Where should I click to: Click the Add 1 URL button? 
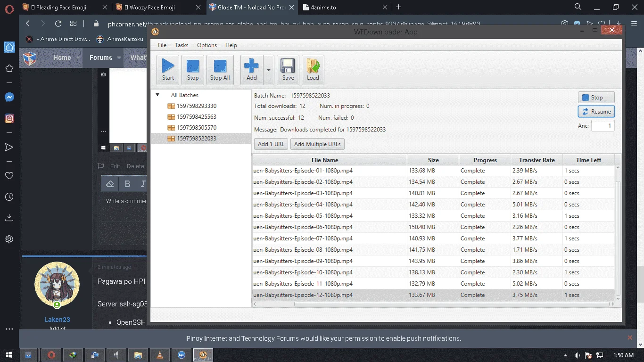coord(271,144)
